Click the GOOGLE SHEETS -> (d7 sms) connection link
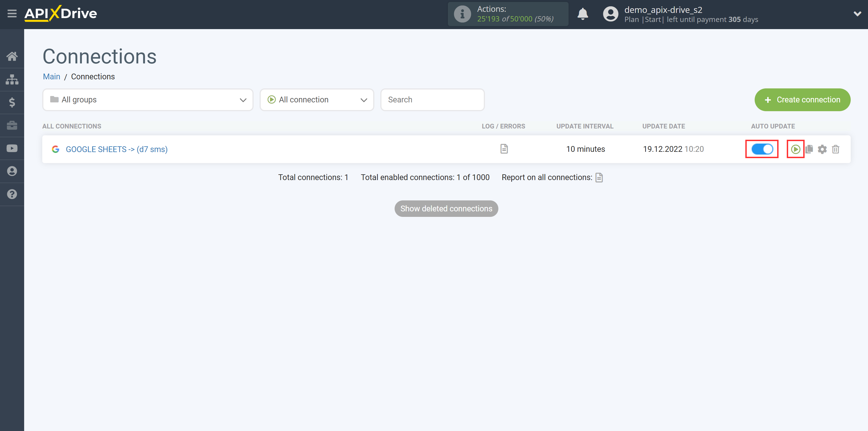Viewport: 868px width, 431px height. (x=117, y=149)
